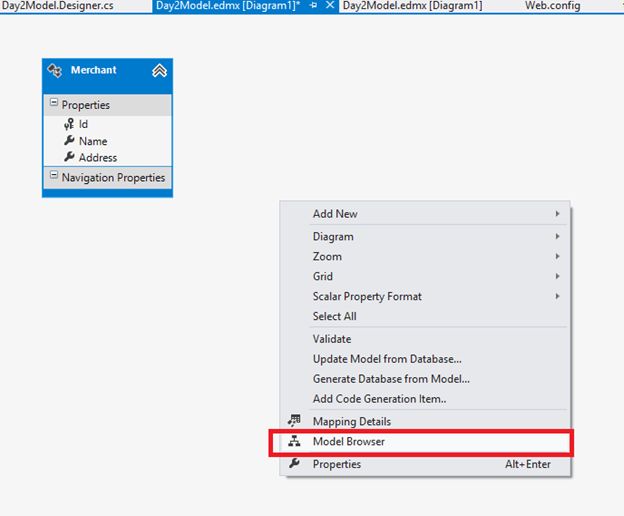
Task: Click the Model Browser menu icon
Action: [294, 441]
